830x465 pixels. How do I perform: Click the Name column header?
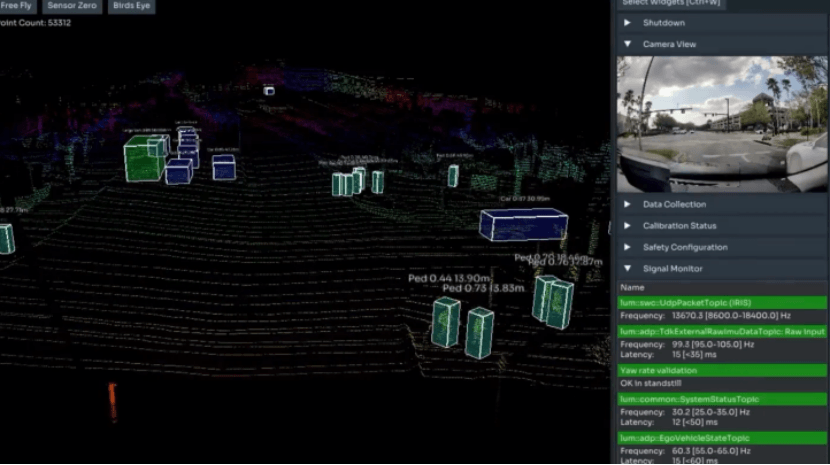632,287
